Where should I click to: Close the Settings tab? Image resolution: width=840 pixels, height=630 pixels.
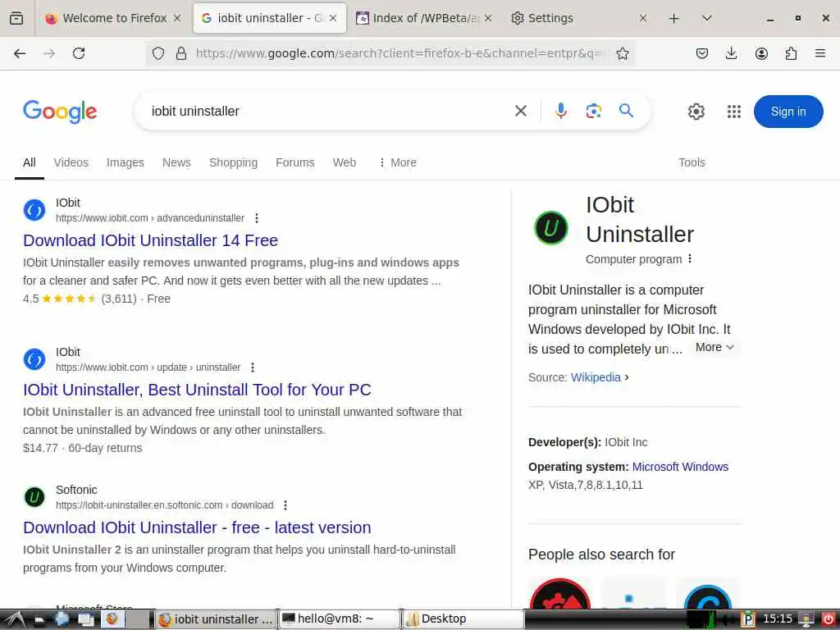click(x=643, y=18)
